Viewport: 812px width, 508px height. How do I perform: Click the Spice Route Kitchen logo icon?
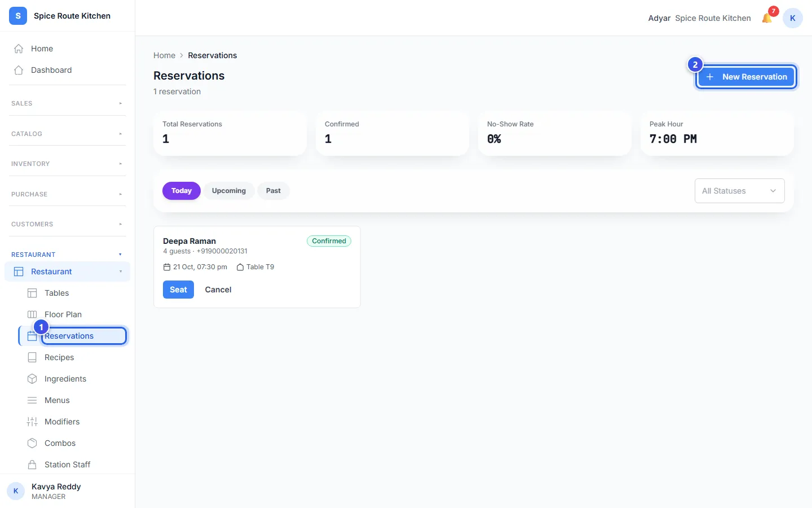18,16
